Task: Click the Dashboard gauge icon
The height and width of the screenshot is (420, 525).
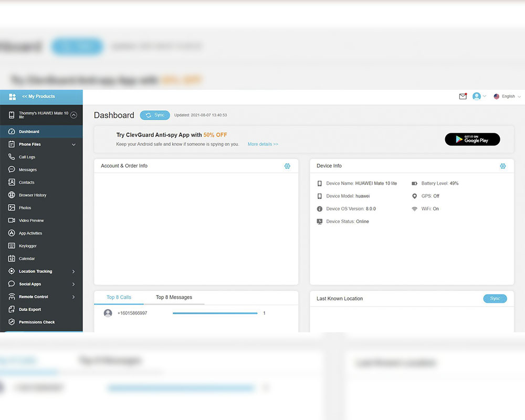Action: tap(12, 132)
